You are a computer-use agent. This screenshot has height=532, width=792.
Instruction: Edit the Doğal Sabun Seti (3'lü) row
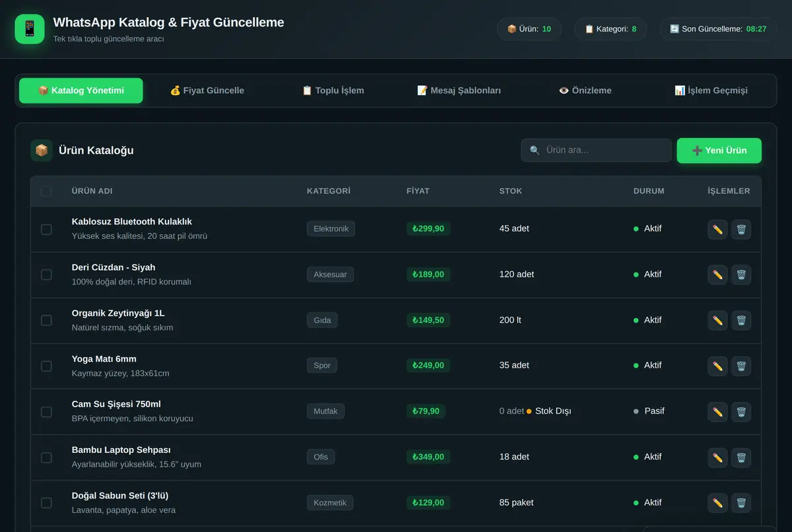point(717,503)
